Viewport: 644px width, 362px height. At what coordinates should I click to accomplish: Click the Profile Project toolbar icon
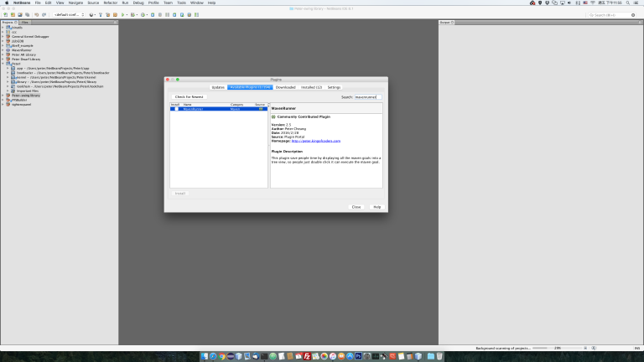tap(143, 15)
